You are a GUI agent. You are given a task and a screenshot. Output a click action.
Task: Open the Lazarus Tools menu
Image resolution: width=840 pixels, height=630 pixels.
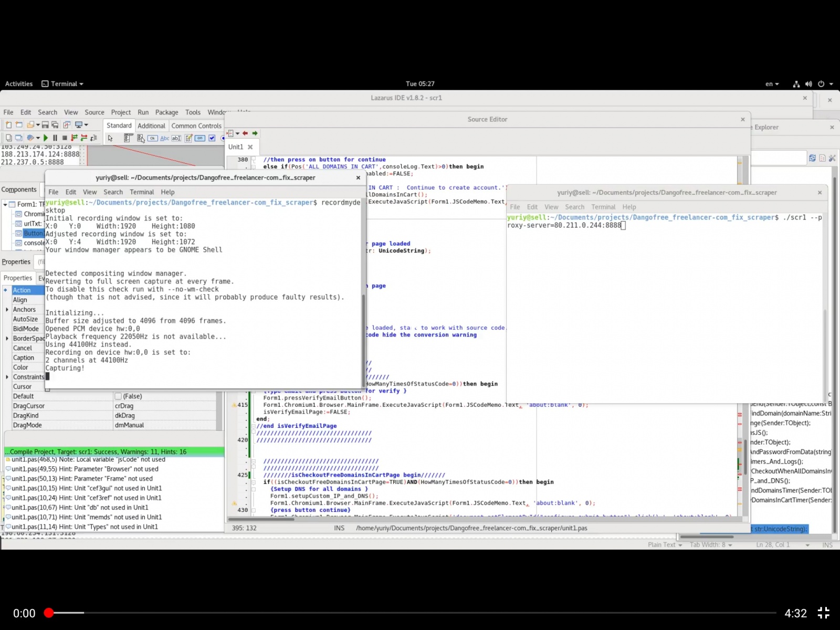tap(193, 112)
